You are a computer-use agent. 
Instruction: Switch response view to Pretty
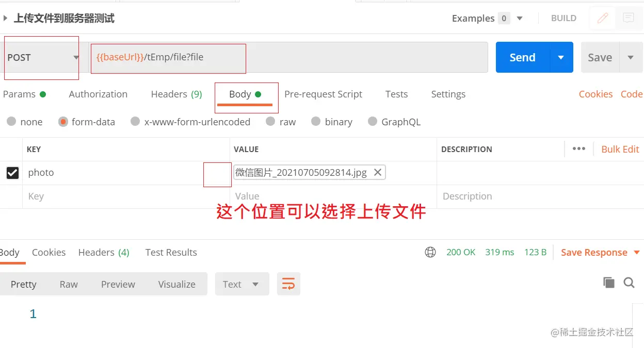(x=24, y=284)
